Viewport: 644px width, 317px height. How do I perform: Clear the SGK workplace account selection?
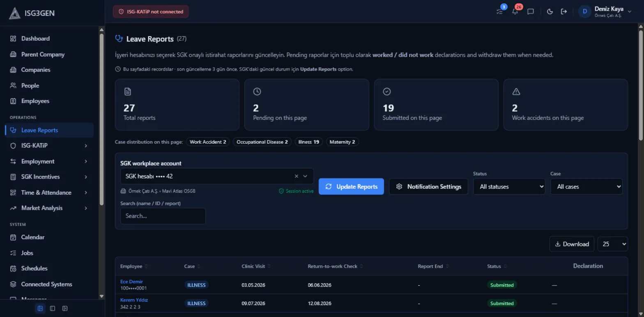(297, 176)
